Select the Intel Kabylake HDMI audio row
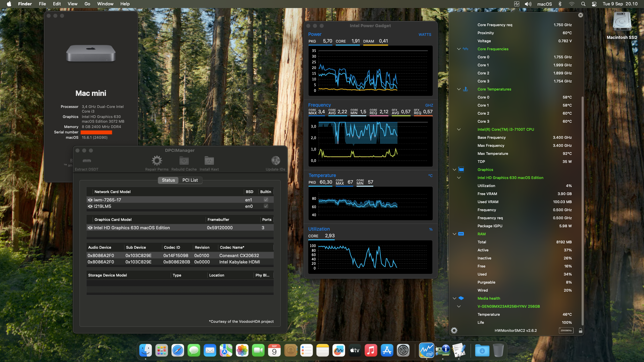The image size is (644, 362). (x=180, y=262)
